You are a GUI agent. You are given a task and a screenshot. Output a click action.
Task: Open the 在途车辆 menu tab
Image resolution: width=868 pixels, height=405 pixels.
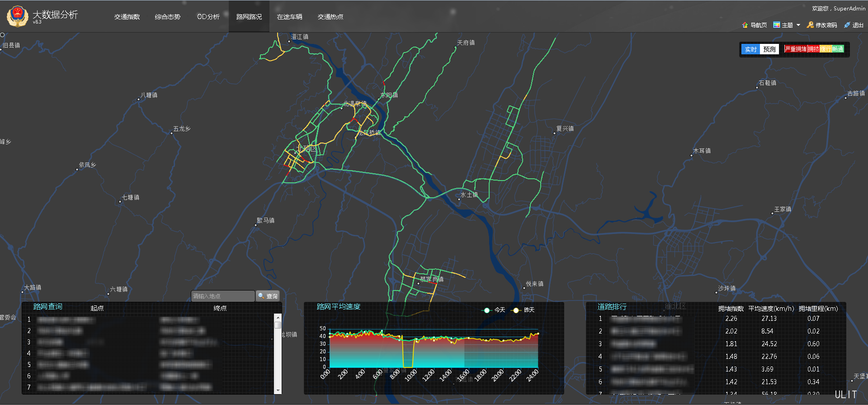point(290,17)
